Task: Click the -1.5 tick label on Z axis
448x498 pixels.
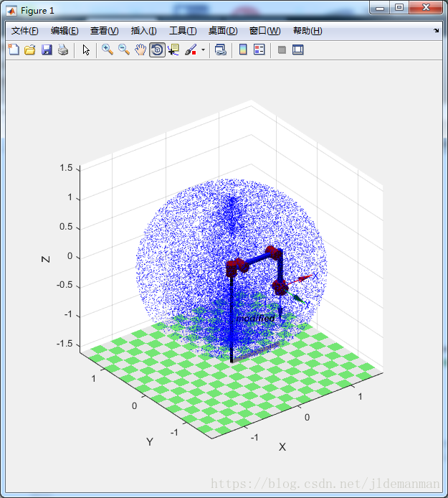Action: tap(65, 344)
